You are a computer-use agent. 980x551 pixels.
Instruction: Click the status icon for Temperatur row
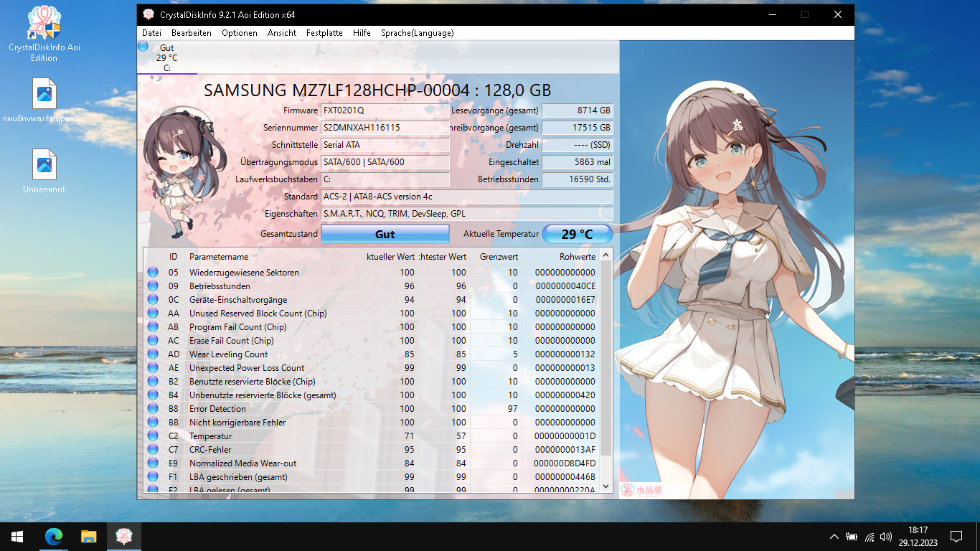click(153, 436)
